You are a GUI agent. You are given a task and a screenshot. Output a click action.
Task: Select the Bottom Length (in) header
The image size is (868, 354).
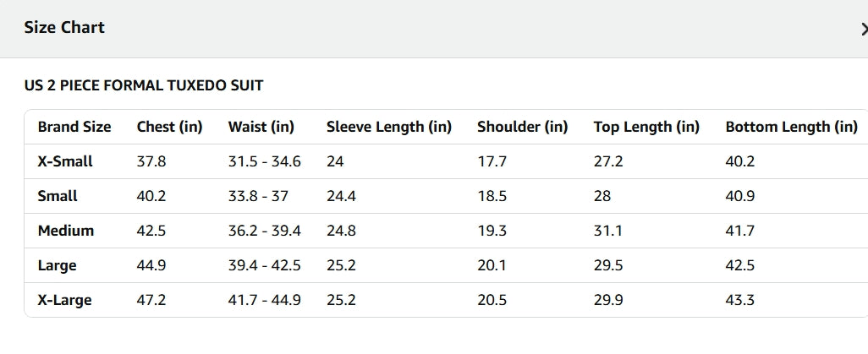[x=791, y=128]
